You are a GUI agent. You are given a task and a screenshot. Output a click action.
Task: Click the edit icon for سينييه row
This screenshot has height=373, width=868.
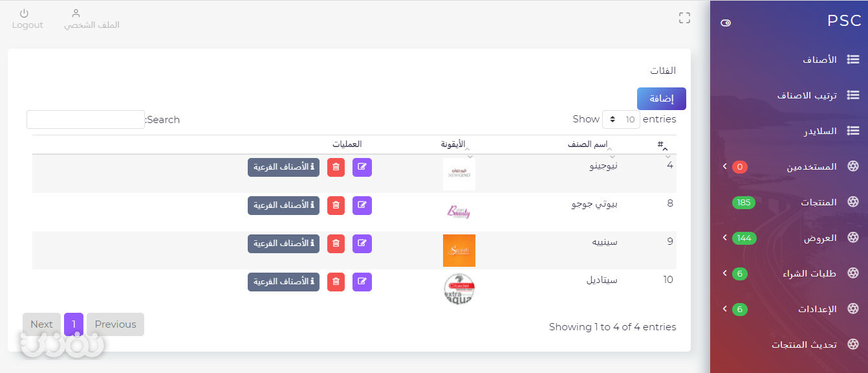(362, 243)
